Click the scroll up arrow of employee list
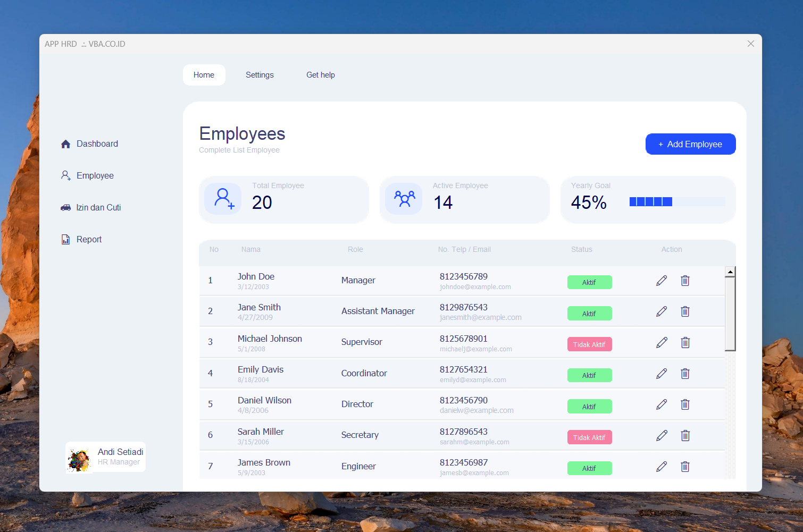Screen dimensions: 803x532 click(730, 272)
